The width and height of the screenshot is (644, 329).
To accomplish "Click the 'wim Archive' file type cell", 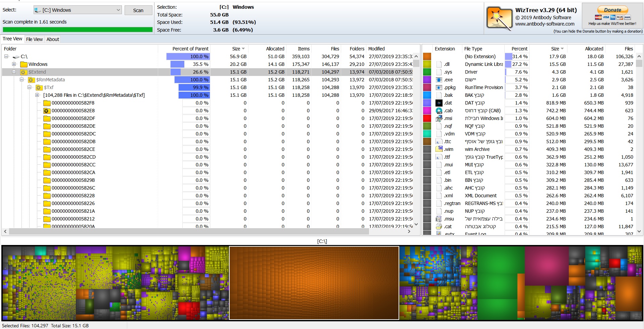I will point(477,149).
